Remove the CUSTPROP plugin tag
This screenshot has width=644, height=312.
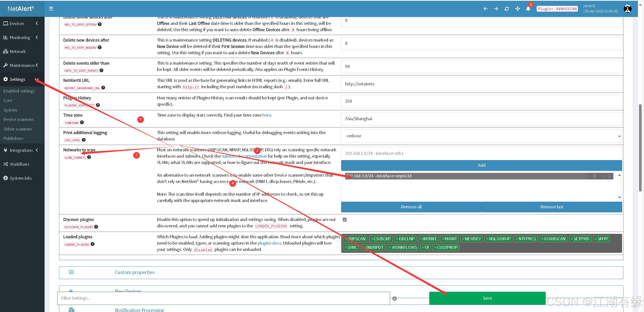(435, 248)
